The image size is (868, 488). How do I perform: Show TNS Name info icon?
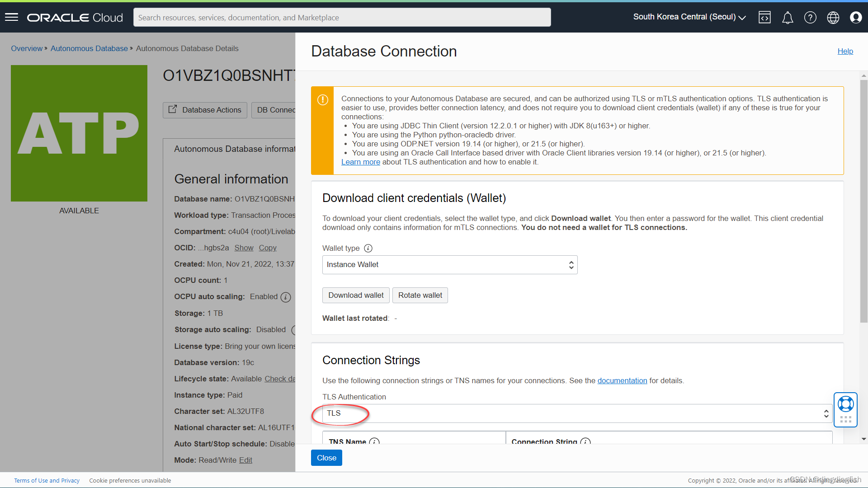374,441
